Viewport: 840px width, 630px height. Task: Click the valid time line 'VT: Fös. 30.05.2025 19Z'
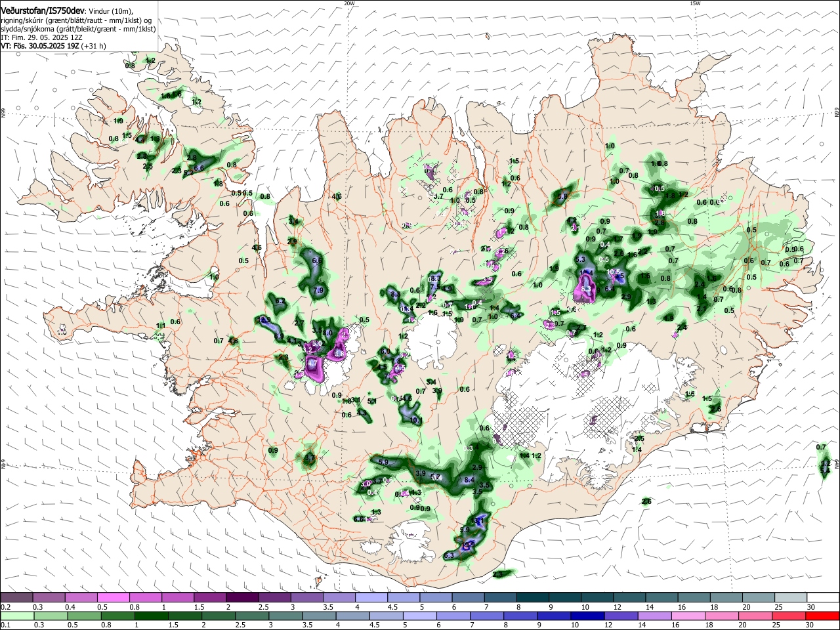coord(40,46)
